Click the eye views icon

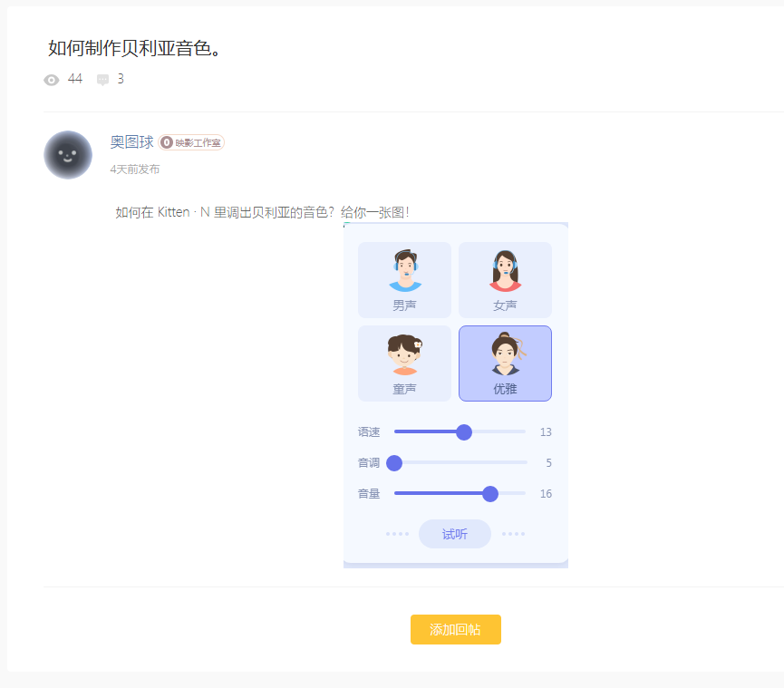click(x=52, y=80)
